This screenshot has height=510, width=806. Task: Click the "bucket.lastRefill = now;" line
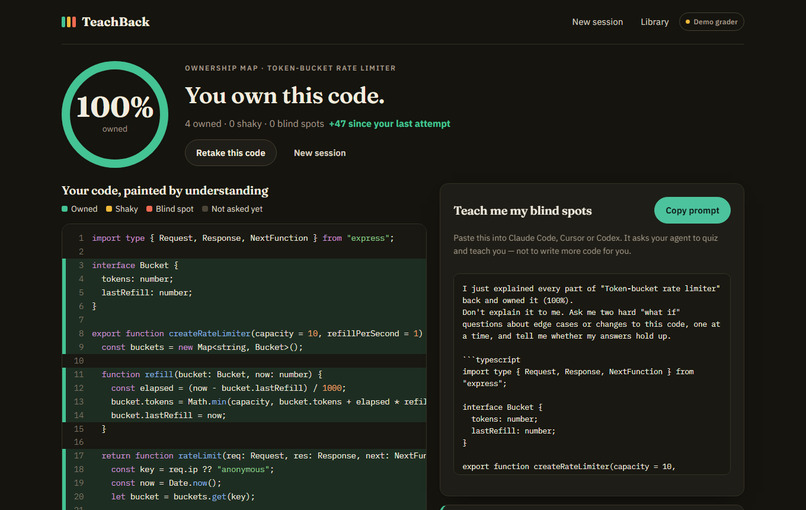point(168,415)
